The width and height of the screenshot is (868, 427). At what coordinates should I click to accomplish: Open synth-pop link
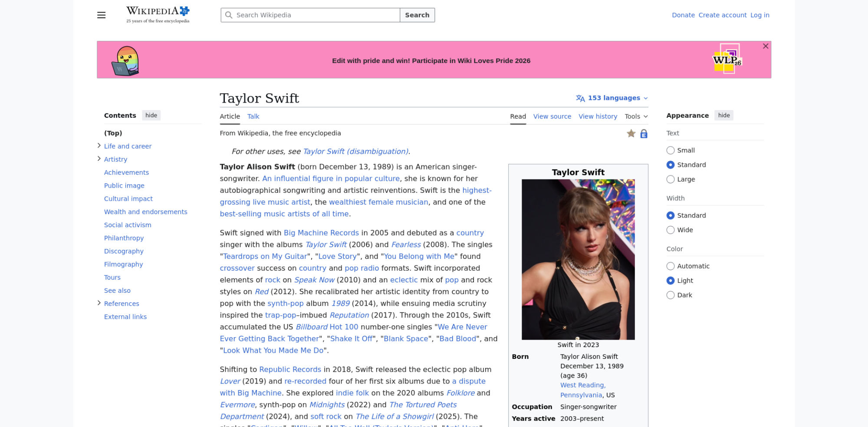click(x=285, y=304)
